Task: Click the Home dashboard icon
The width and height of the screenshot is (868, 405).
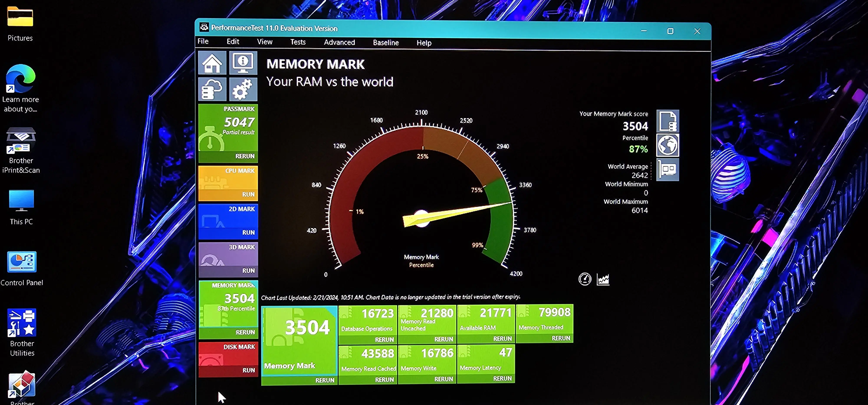Action: coord(212,63)
